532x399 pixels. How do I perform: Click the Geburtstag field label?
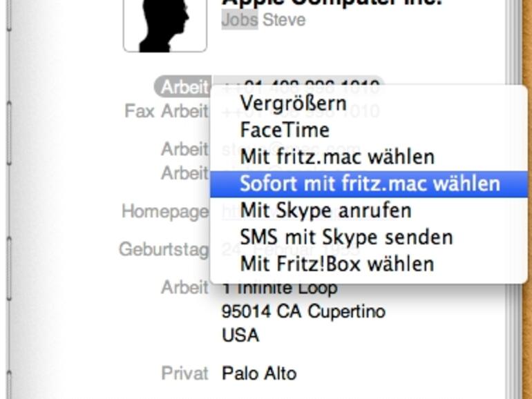[x=164, y=249]
